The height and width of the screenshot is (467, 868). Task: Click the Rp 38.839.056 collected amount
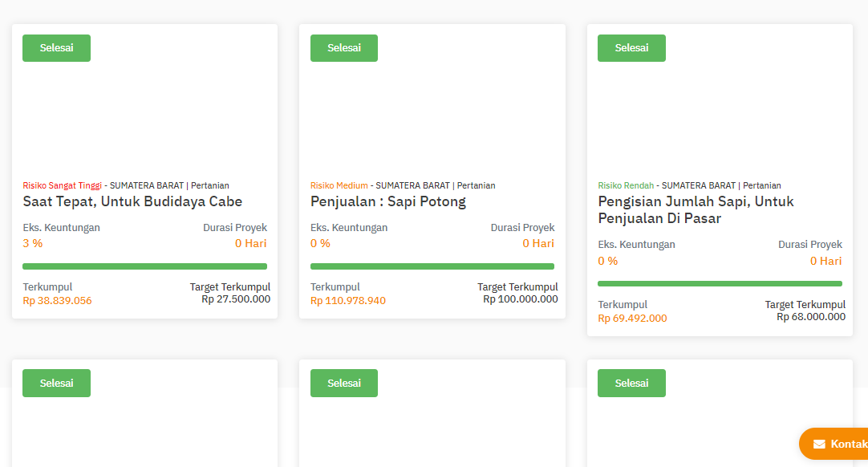click(x=58, y=301)
